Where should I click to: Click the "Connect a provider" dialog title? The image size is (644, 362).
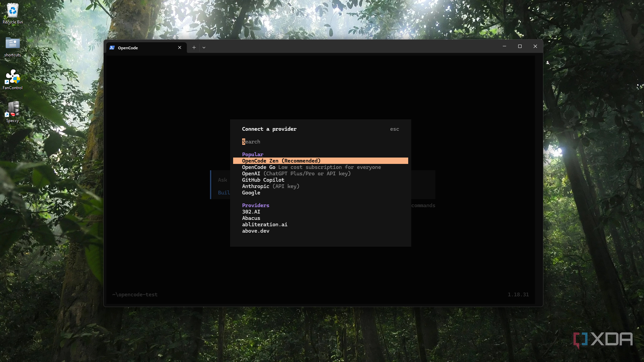click(269, 129)
